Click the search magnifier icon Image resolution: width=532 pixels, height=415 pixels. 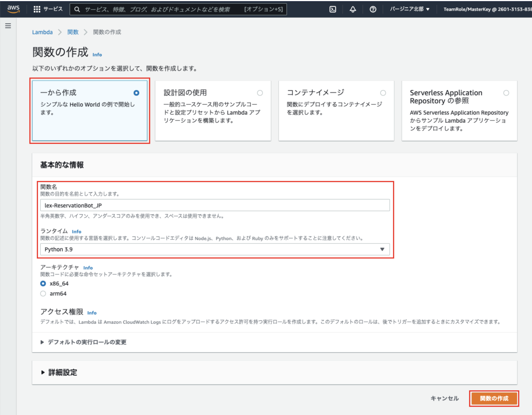77,9
